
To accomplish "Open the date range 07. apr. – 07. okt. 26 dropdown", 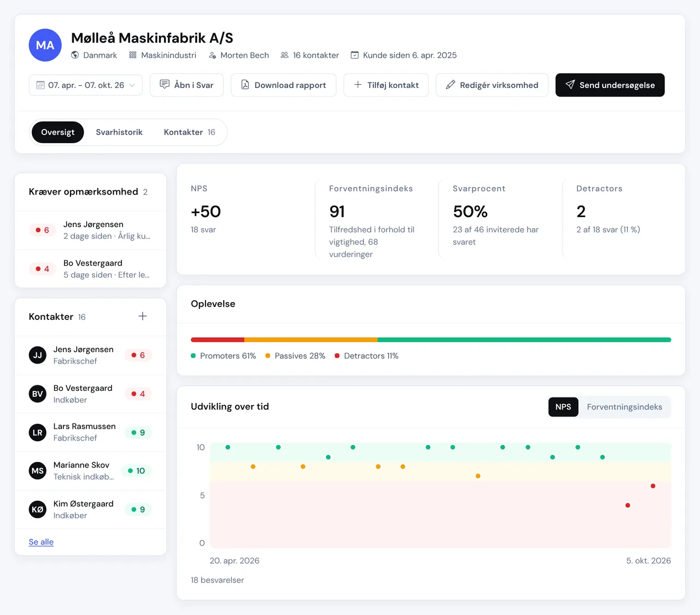I will [x=86, y=85].
